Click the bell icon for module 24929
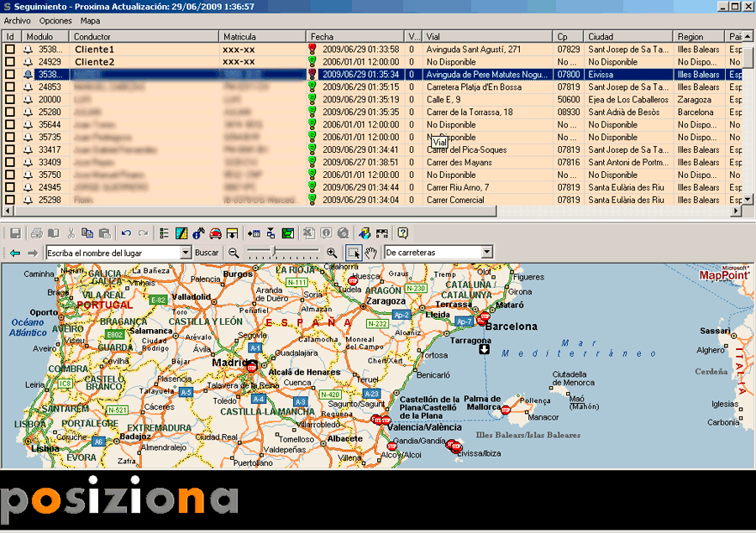The width and height of the screenshot is (756, 533). 29,62
